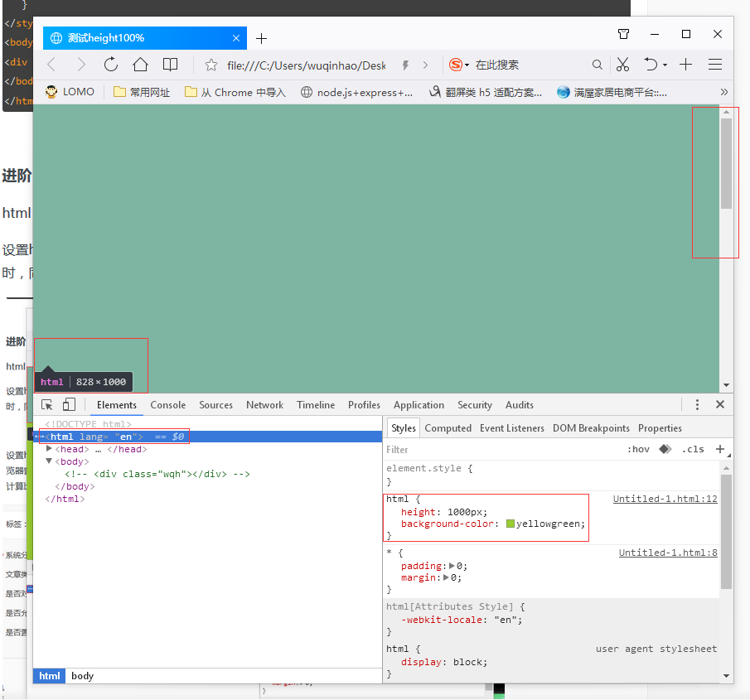Open the browser hamburger menu
The height and width of the screenshot is (700, 750).
pyautogui.click(x=715, y=65)
